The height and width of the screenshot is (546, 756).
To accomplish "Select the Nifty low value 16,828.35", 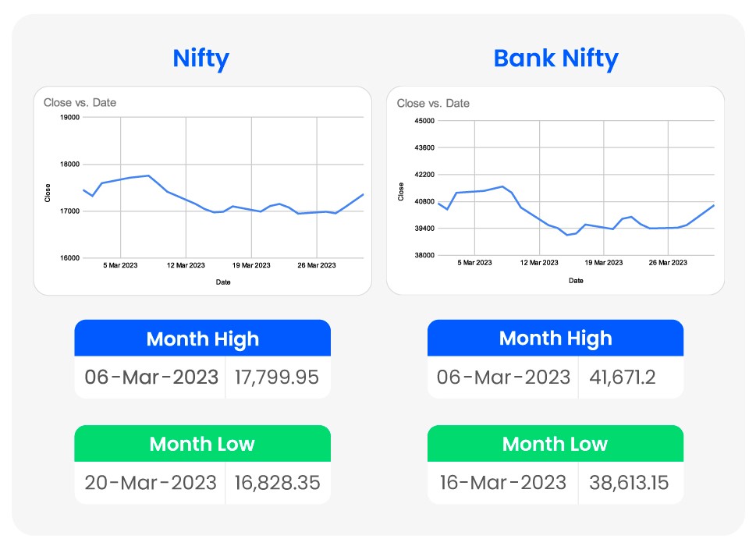I will coord(277,483).
